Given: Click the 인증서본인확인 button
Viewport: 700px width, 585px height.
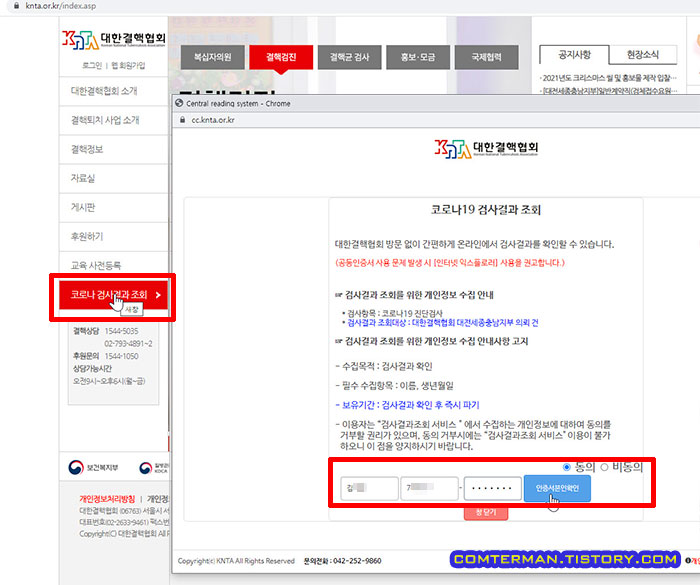Looking at the screenshot, I should click(557, 489).
